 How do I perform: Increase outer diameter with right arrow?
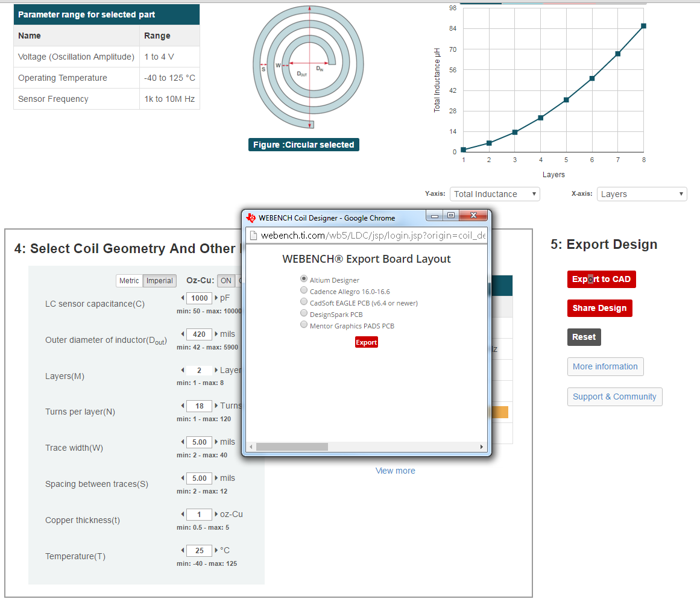point(216,334)
